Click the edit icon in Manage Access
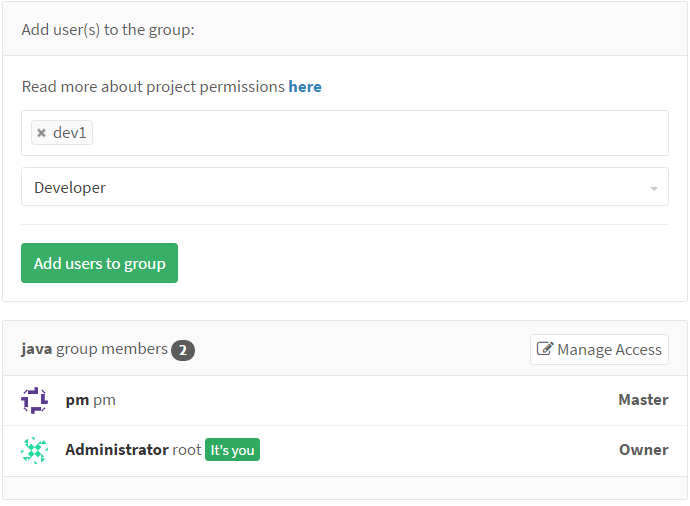Screen dimensions: 690x506 (545, 349)
